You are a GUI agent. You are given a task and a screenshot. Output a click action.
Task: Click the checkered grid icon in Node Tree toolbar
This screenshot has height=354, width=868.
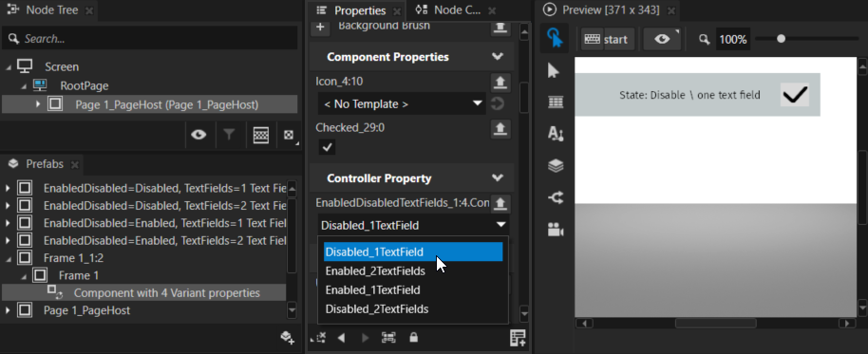click(261, 135)
